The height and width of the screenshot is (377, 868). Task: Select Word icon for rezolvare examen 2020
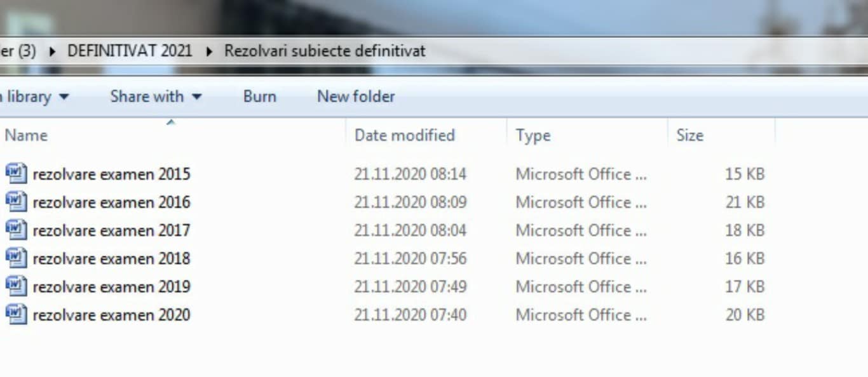pos(17,314)
